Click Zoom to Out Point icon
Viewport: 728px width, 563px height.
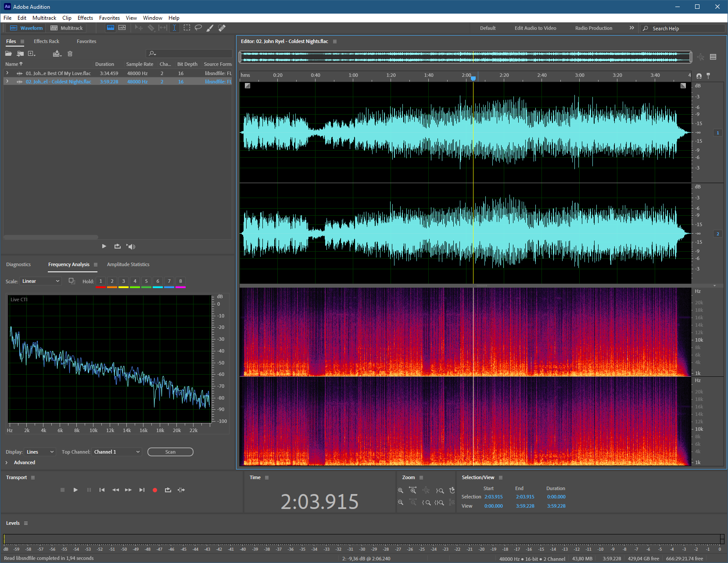click(439, 491)
